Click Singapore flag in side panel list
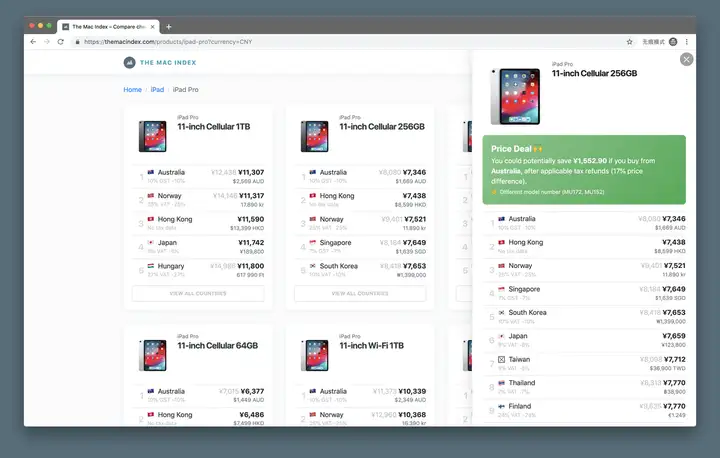720x458 pixels. (501, 289)
